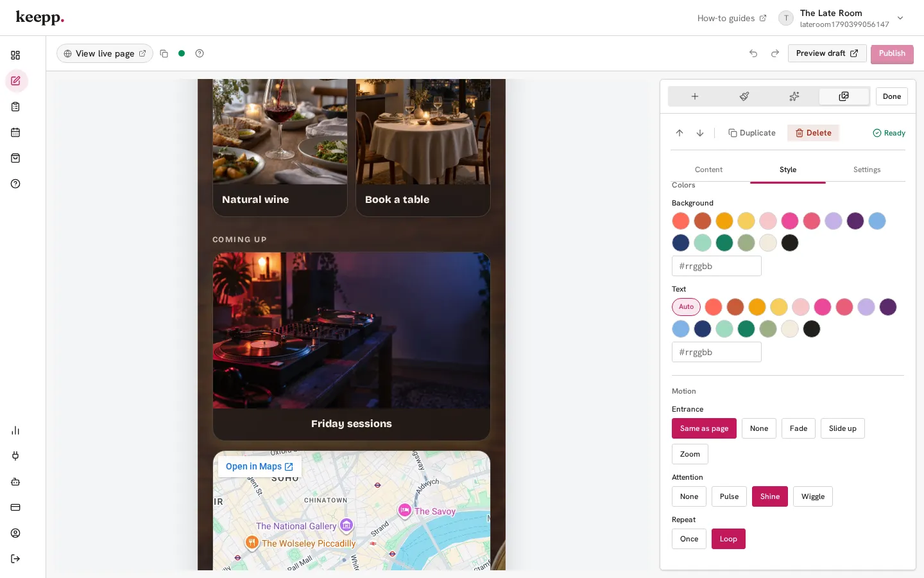Set Entrance to Zoom
The height and width of the screenshot is (578, 924).
coord(690,454)
